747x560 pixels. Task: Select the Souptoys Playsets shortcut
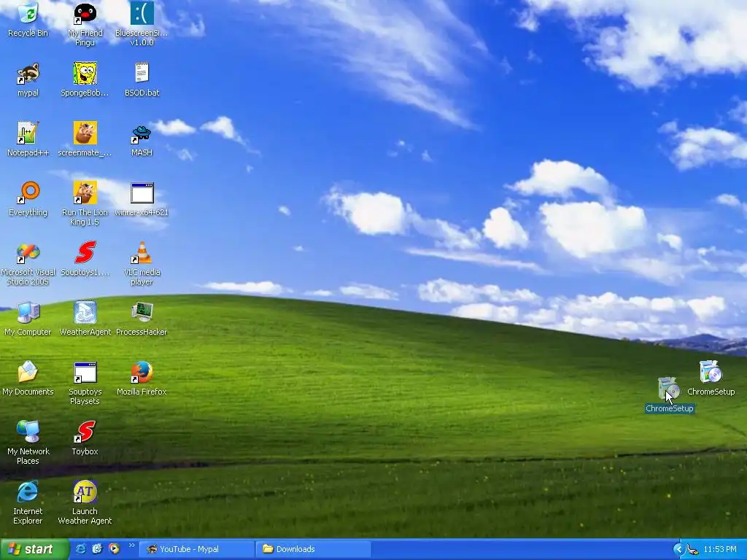(85, 384)
